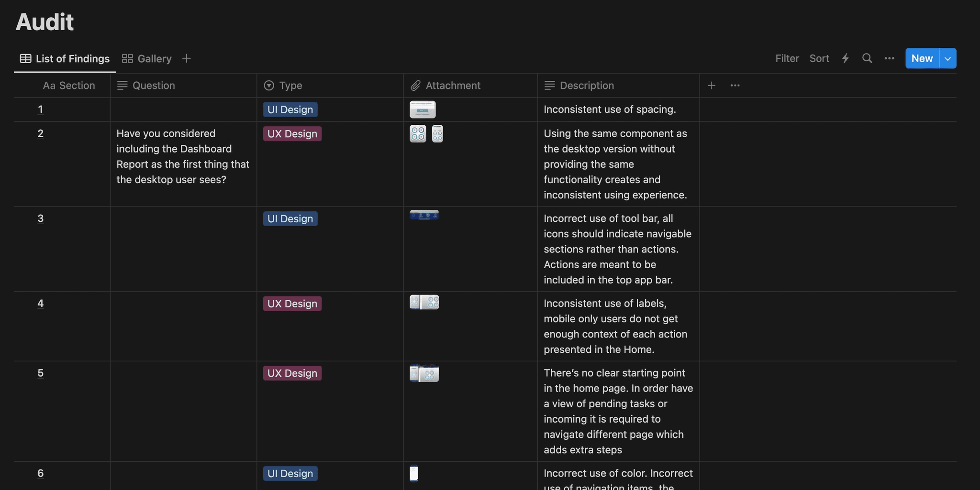Open row 5 attachment thumbnail

tap(424, 373)
